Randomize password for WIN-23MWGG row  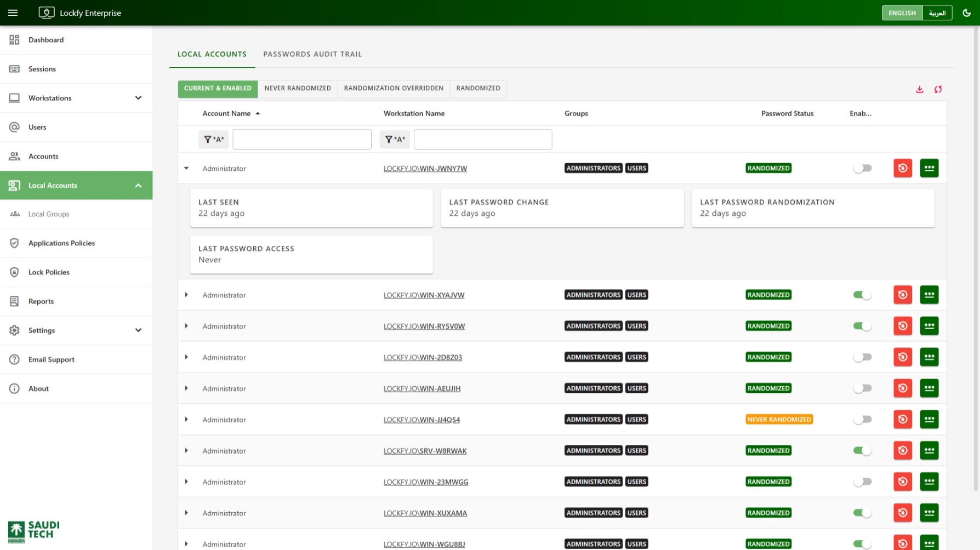pyautogui.click(x=903, y=482)
